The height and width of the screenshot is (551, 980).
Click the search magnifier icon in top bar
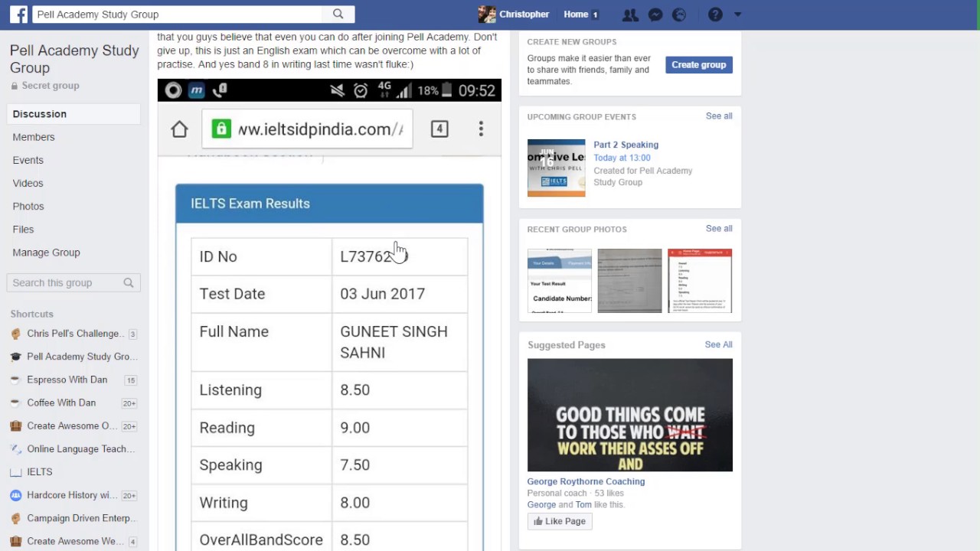338,14
